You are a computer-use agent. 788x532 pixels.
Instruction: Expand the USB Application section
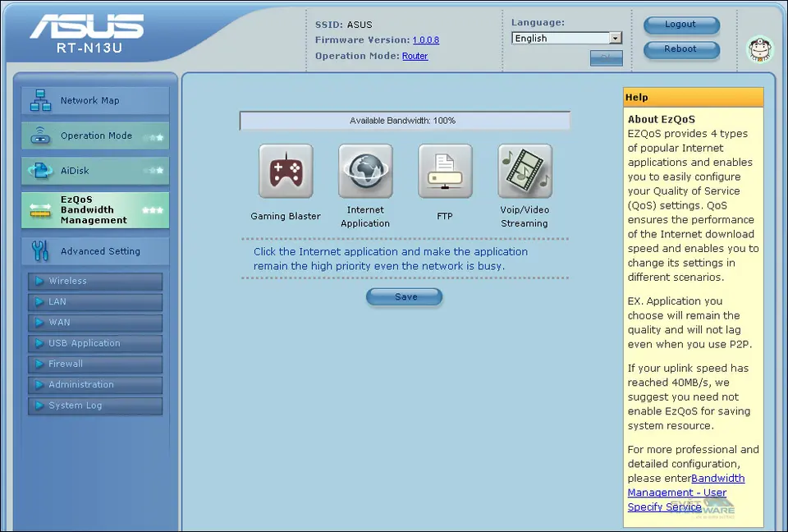(x=95, y=343)
